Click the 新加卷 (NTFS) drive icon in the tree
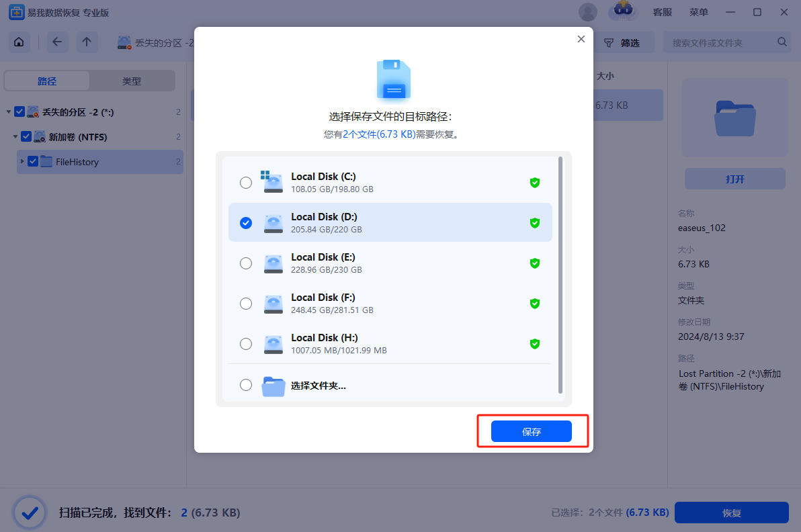 (40, 136)
